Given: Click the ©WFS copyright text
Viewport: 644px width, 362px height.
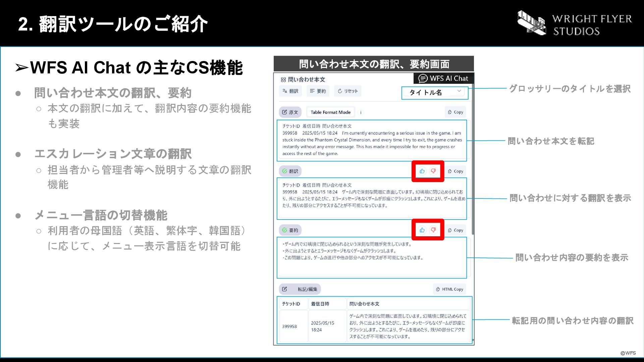Looking at the screenshot, I should point(628,353).
